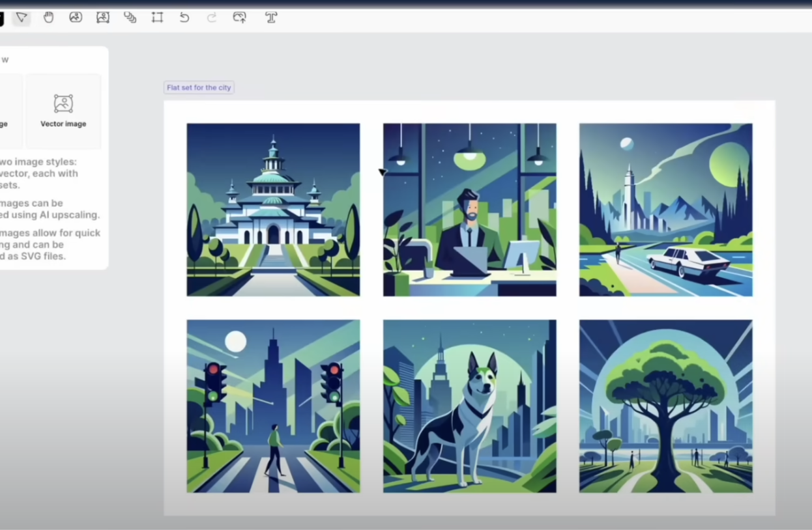Click the redo arrow
The height and width of the screenshot is (530, 812).
pos(212,18)
